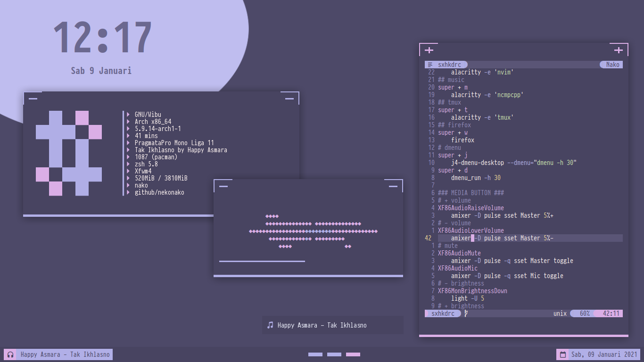Place cursor on the alacritty -e 'ncmpcpp' line
The image size is (644, 362).
pyautogui.click(x=487, y=95)
